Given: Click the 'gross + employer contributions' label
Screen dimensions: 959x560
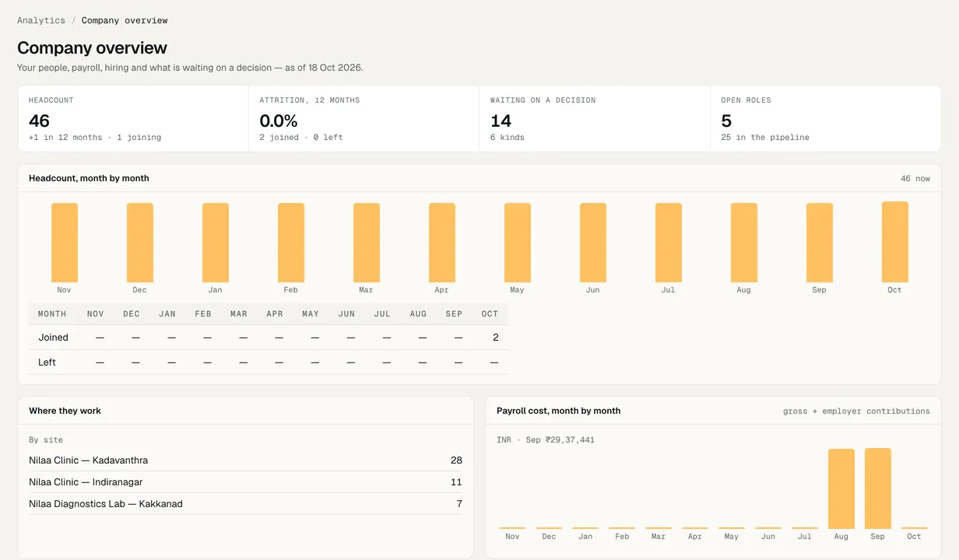Looking at the screenshot, I should [856, 411].
